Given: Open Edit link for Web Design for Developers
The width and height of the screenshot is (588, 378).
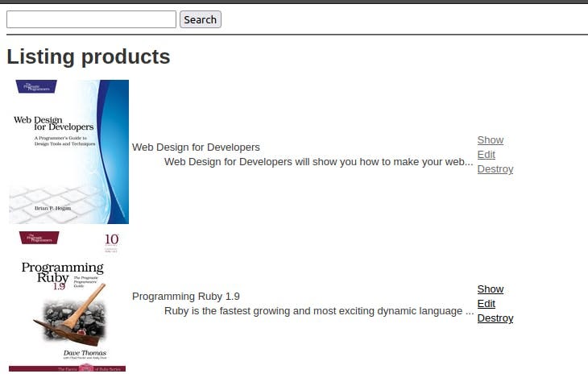Looking at the screenshot, I should coord(486,155).
